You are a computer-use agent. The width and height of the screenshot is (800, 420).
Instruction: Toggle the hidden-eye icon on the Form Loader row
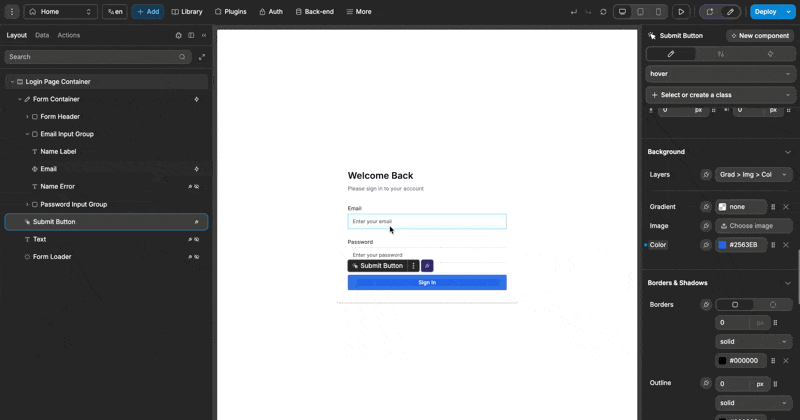coord(197,257)
